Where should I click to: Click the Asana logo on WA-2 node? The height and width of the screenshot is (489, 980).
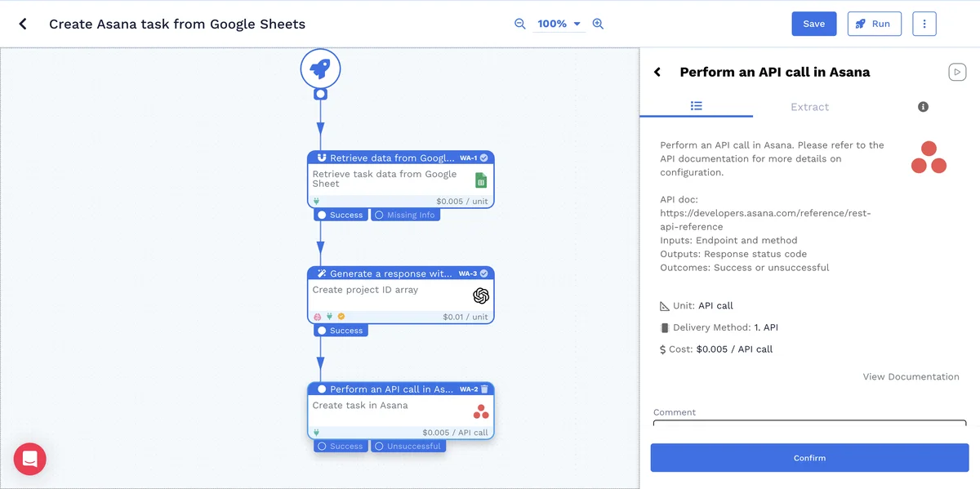coord(481,411)
